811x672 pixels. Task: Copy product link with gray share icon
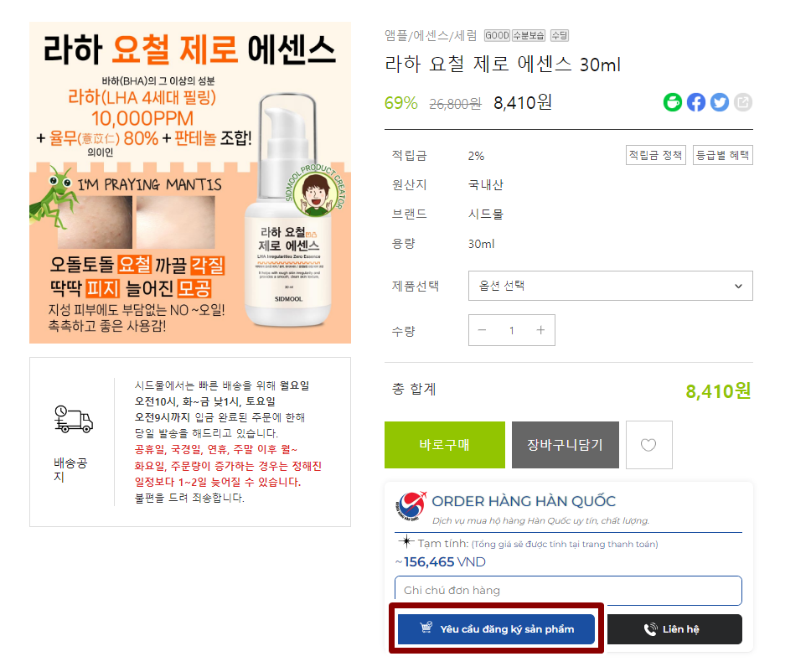(743, 102)
